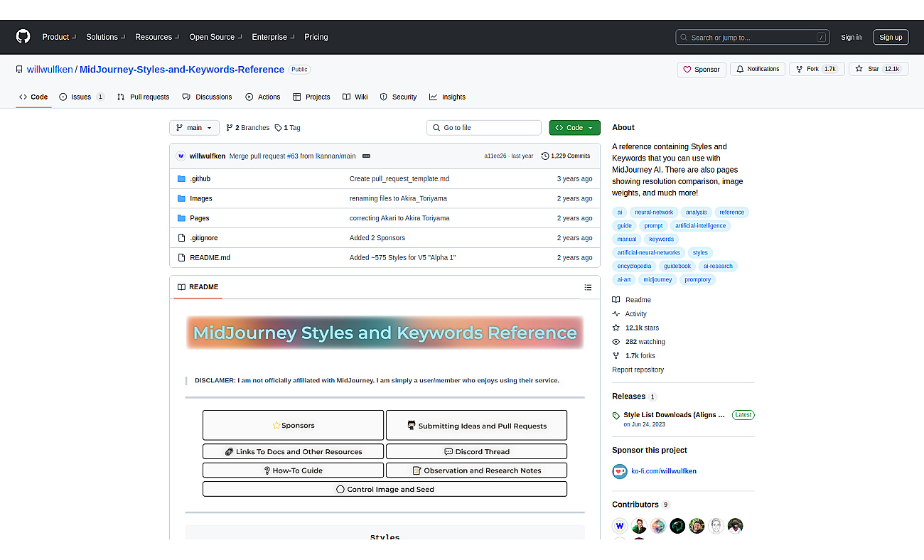Click the first contributor avatar
Screen dimensions: 924x560
click(x=620, y=526)
